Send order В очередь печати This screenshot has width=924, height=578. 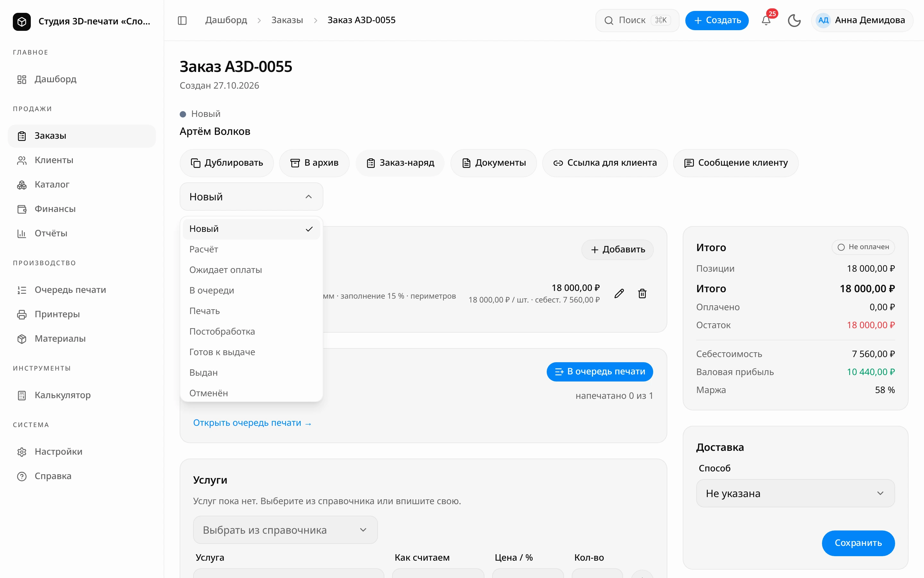pos(599,372)
